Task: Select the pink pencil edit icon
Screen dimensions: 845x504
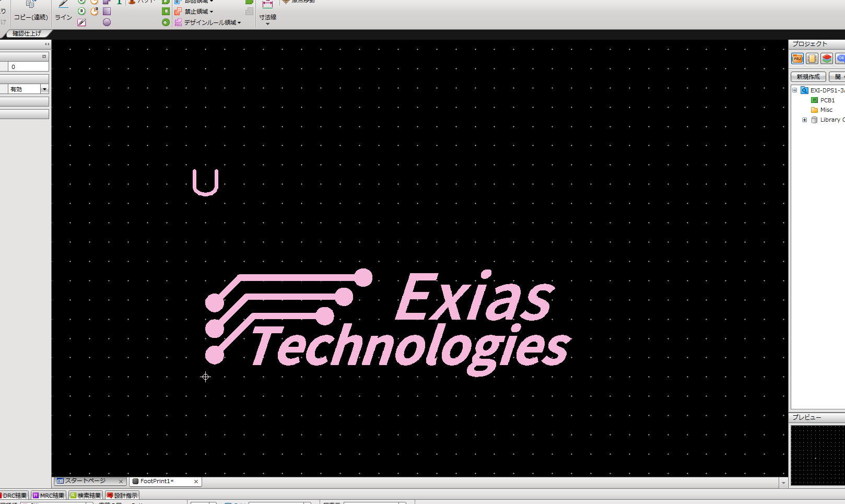Action: 81,22
